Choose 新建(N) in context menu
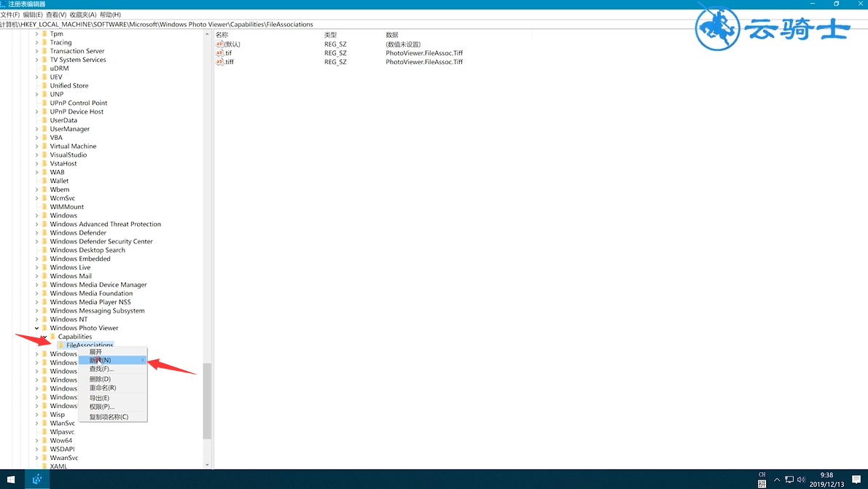Viewport: 868px width, 489px height. point(113,360)
